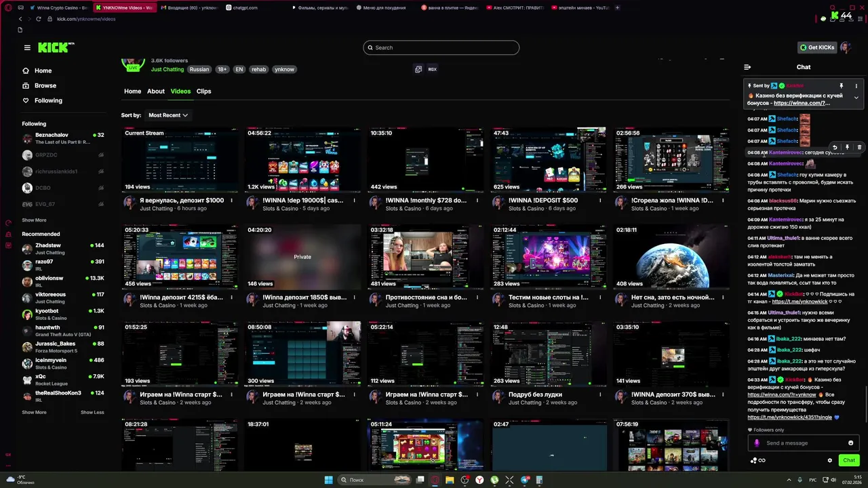Viewport: 868px width, 488px height.
Task: Select the Videos tab
Action: (x=180, y=91)
